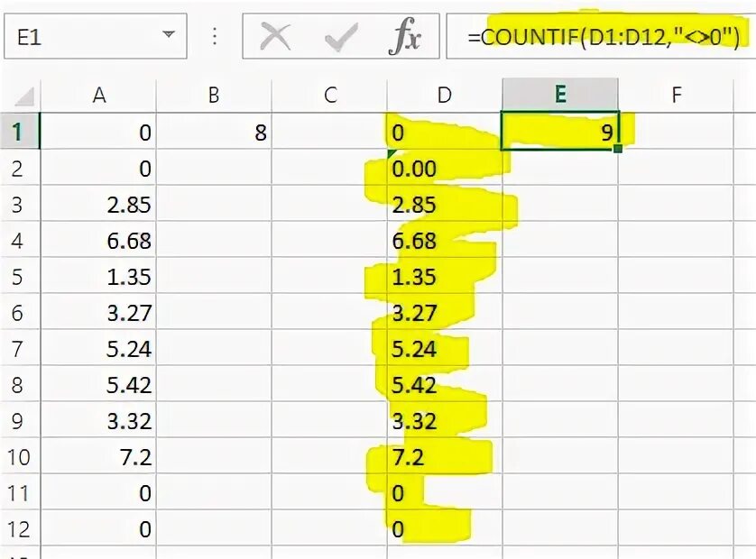
Task: Select row 4 header
Action: 20,240
